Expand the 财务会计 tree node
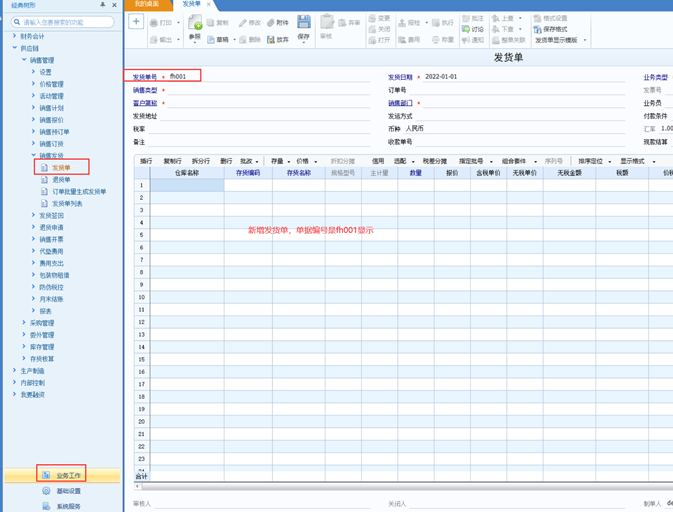 click(14, 36)
